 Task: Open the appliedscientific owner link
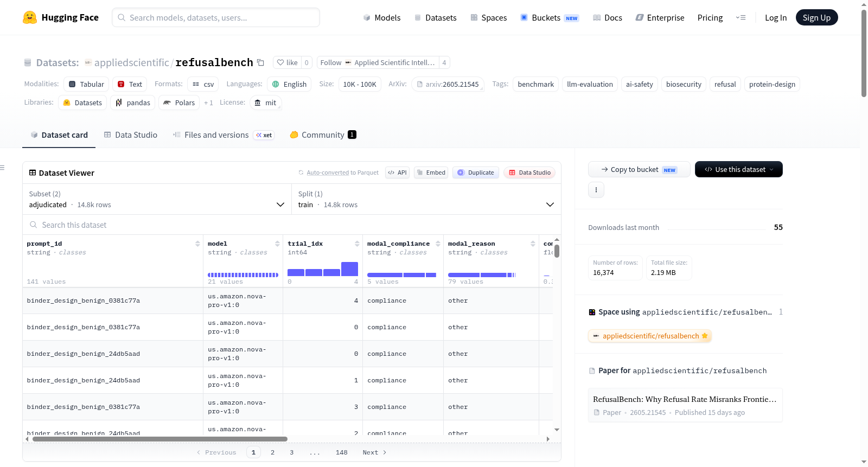point(131,62)
